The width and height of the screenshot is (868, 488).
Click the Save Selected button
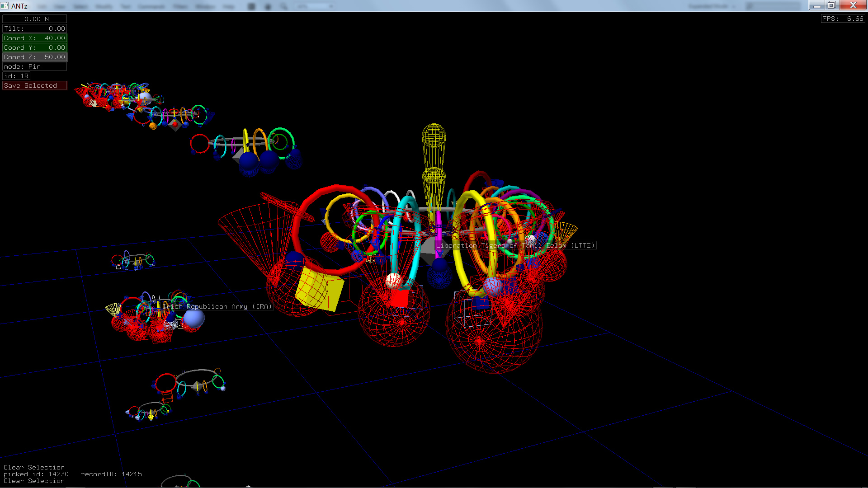[34, 85]
